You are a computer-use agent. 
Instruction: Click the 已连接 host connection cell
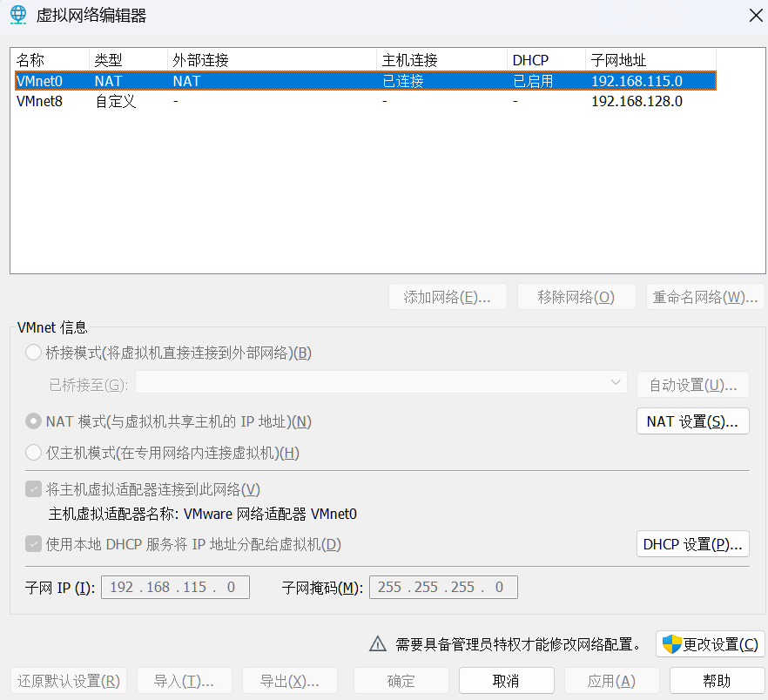coord(403,81)
